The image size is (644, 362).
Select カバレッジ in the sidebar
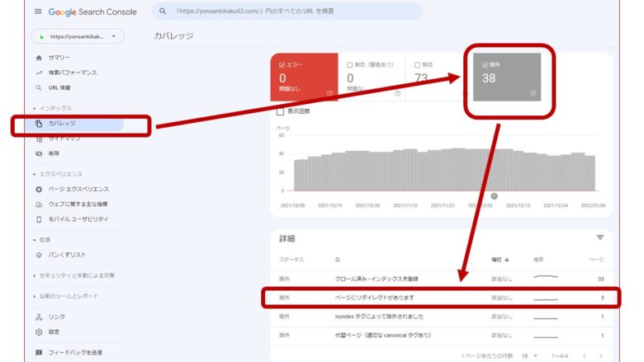[x=74, y=124]
